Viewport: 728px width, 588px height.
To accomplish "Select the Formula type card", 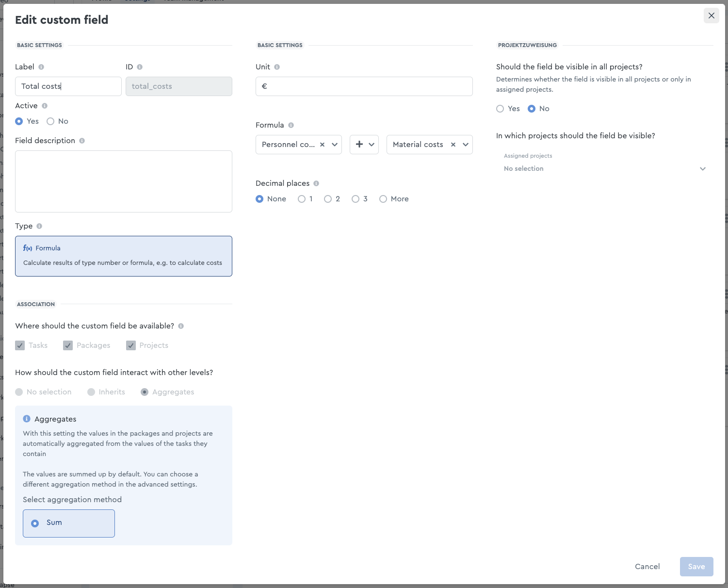I will click(124, 256).
